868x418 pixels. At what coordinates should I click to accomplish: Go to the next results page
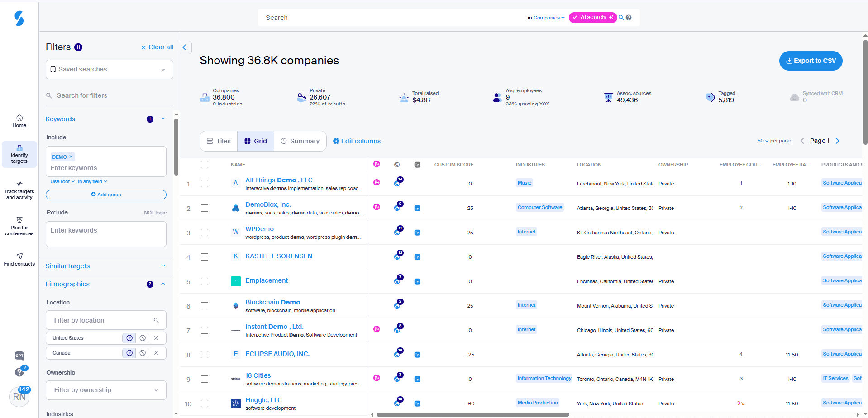(x=838, y=141)
